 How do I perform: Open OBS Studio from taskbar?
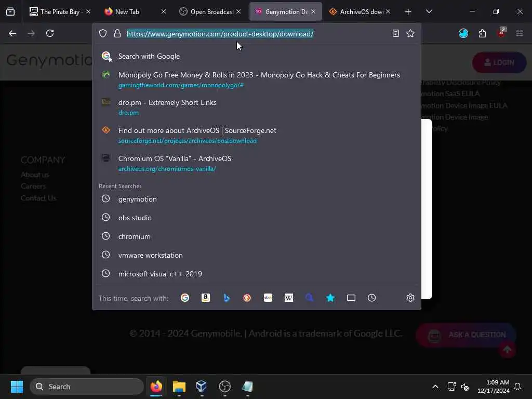(225, 387)
